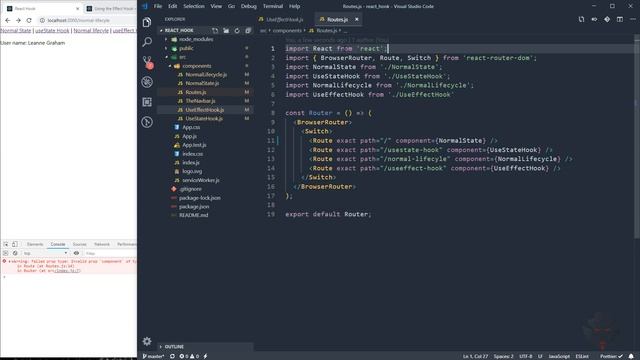Click the Prettier status bar item
The image size is (640, 360).
coord(611,356)
